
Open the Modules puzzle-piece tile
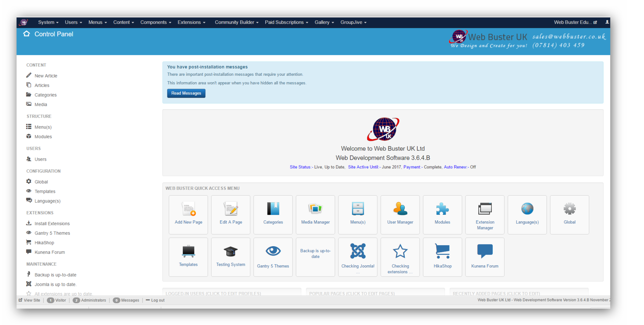(442, 215)
